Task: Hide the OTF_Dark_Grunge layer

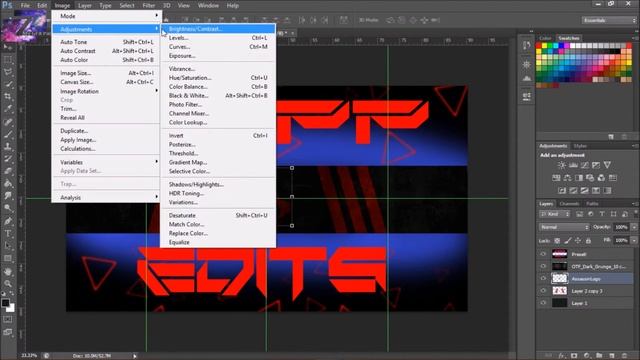Action: (x=543, y=266)
